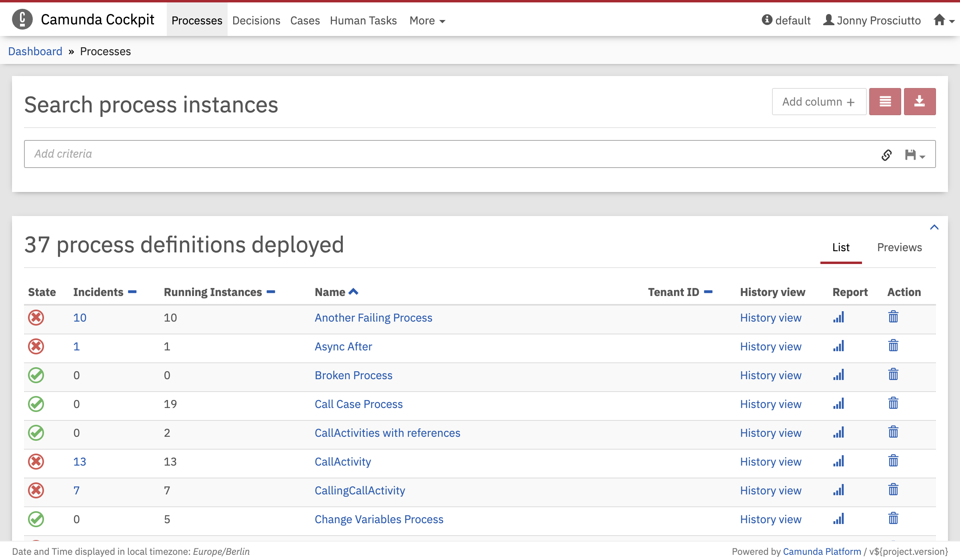Delete Broken Process definition
960x560 pixels.
[x=893, y=374]
